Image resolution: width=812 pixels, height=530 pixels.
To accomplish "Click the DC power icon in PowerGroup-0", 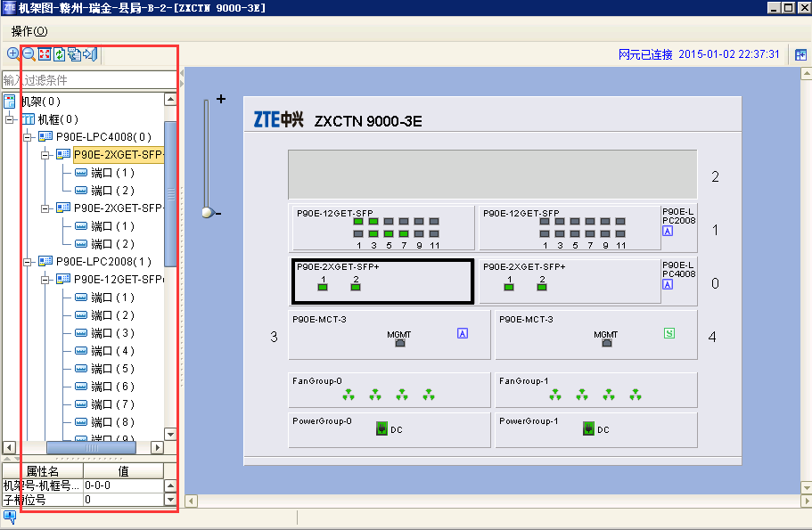I will point(381,428).
